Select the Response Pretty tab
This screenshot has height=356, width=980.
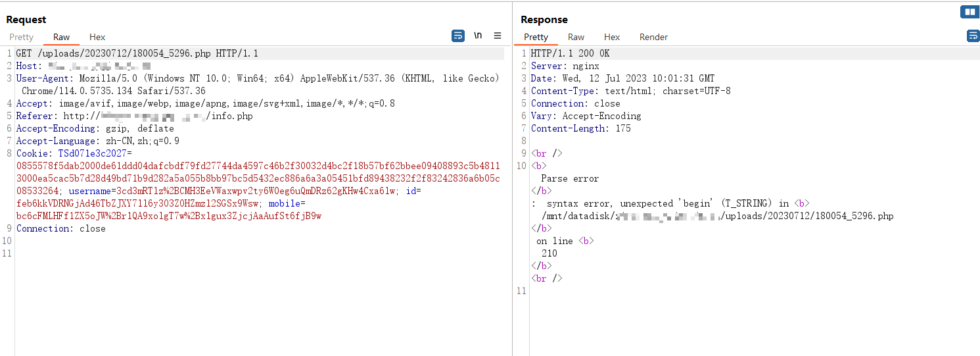coord(536,37)
